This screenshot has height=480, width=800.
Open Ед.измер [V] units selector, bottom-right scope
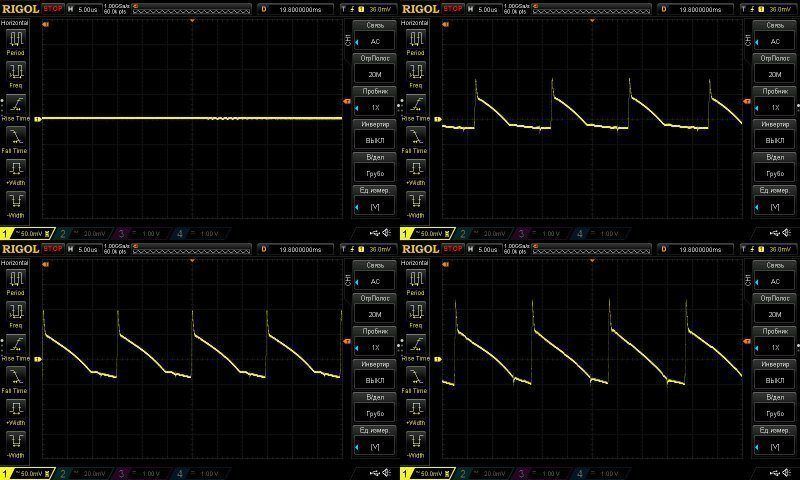775,441
